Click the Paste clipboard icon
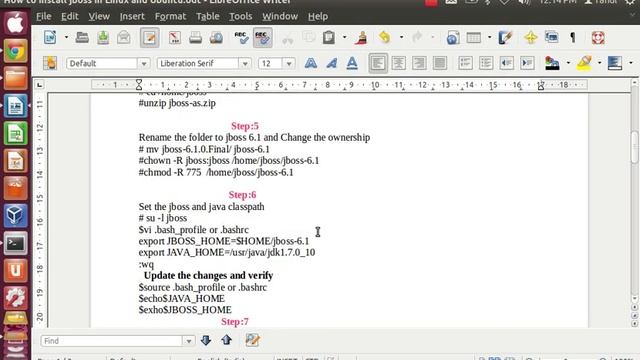The width and height of the screenshot is (640, 360). point(329,38)
